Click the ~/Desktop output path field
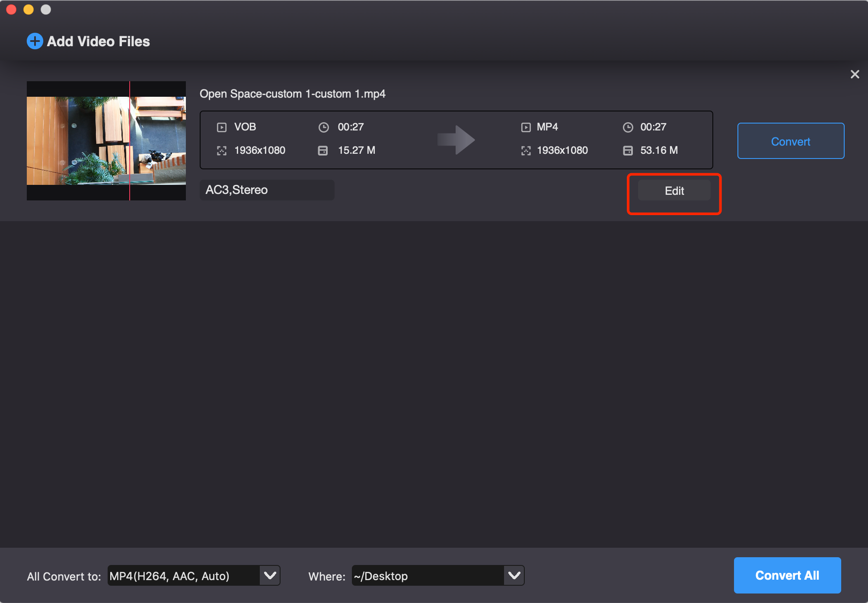This screenshot has width=868, height=603. click(x=428, y=576)
